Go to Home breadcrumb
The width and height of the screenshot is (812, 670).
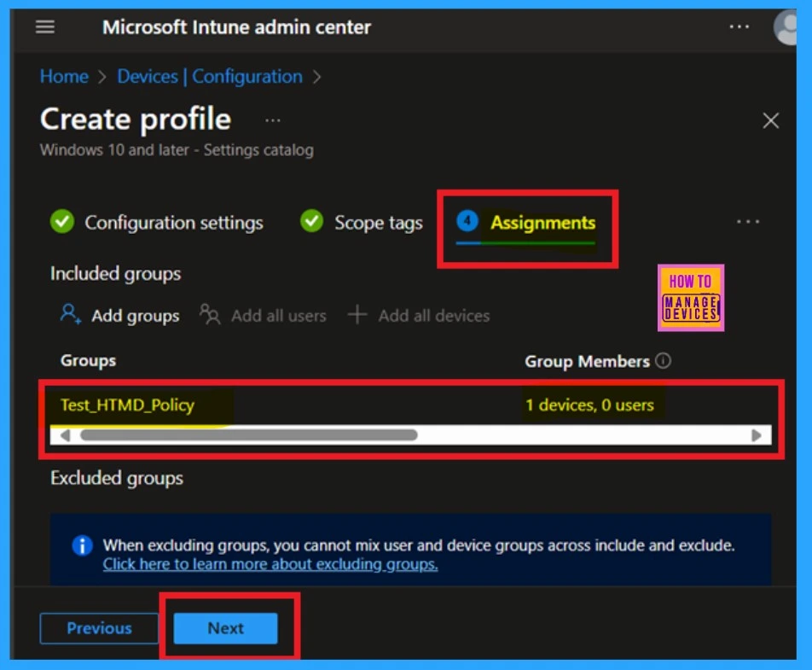(x=64, y=77)
